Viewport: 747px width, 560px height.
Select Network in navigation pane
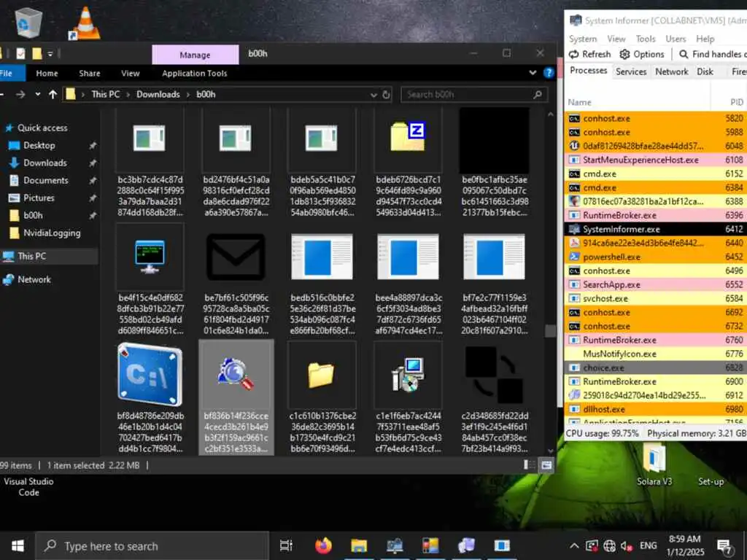34,279
